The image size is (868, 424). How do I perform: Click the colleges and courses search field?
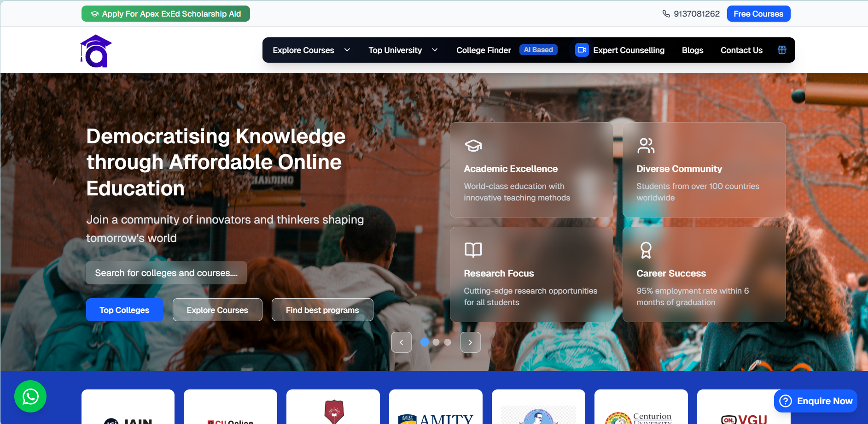(166, 272)
